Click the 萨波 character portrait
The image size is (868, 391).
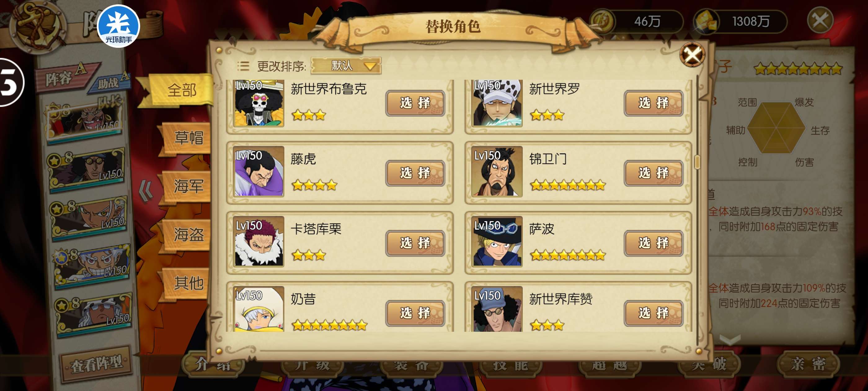(497, 241)
